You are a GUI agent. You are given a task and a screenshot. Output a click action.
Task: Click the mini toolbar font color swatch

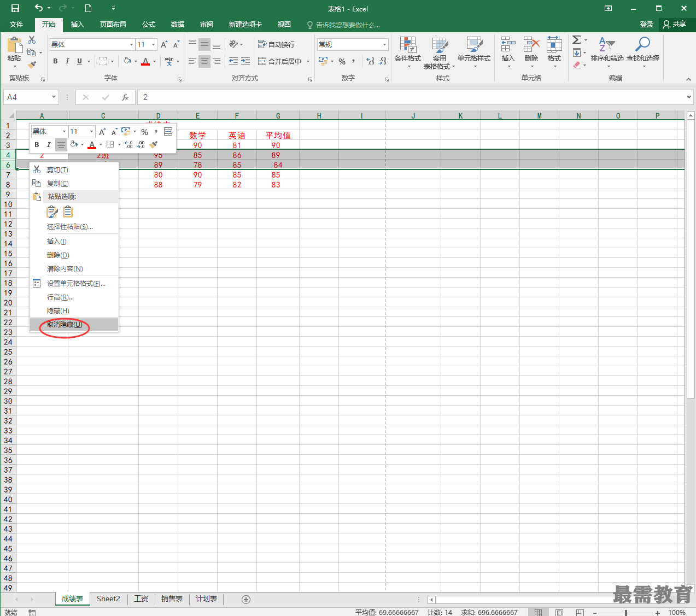92,145
